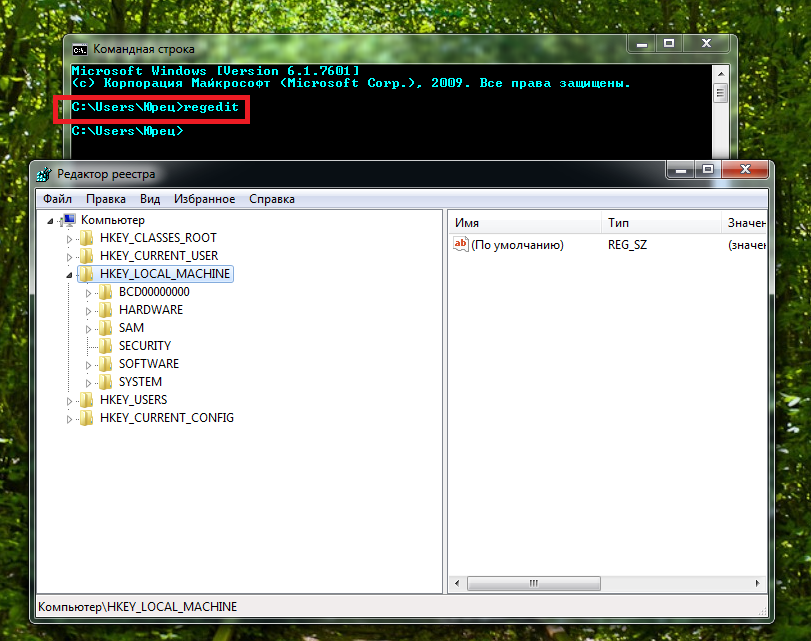Open the Файл menu
811x641 pixels.
(57, 199)
